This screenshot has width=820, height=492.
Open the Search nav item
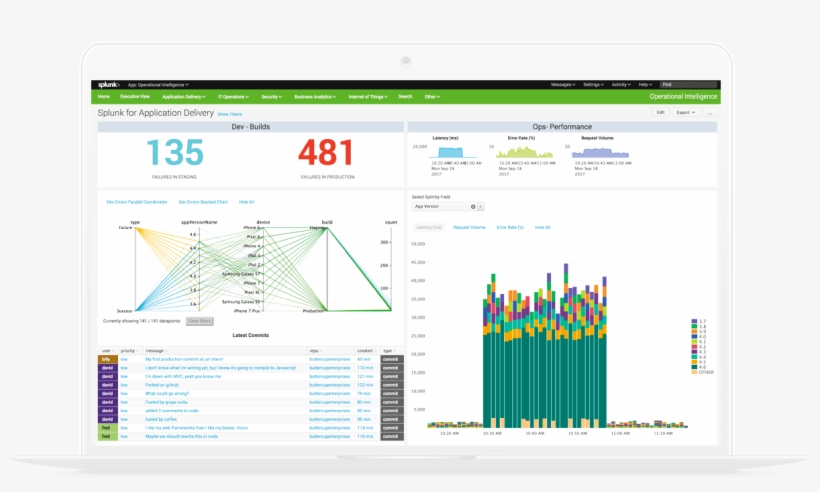pos(405,97)
